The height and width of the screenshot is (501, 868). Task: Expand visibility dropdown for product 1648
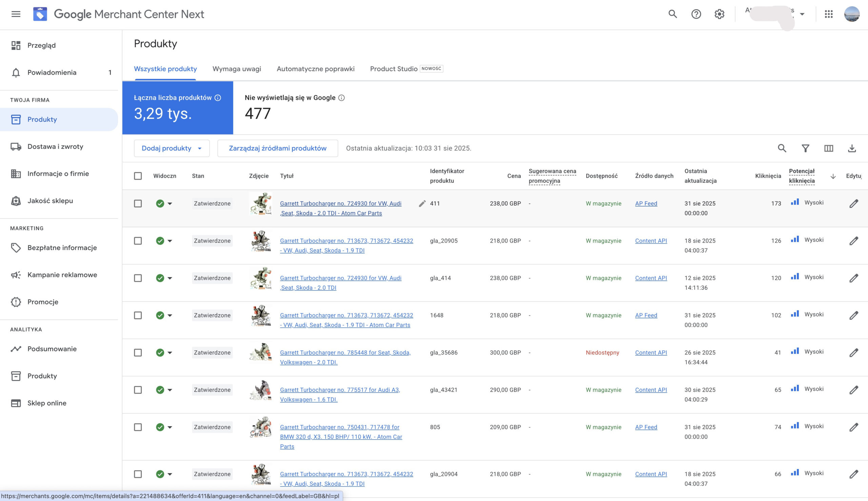[x=170, y=315]
